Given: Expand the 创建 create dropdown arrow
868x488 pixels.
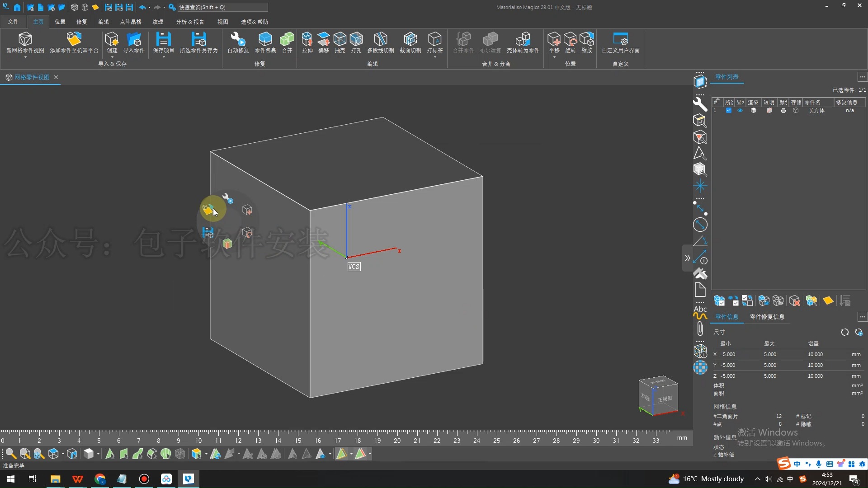Looking at the screenshot, I should (x=112, y=57).
